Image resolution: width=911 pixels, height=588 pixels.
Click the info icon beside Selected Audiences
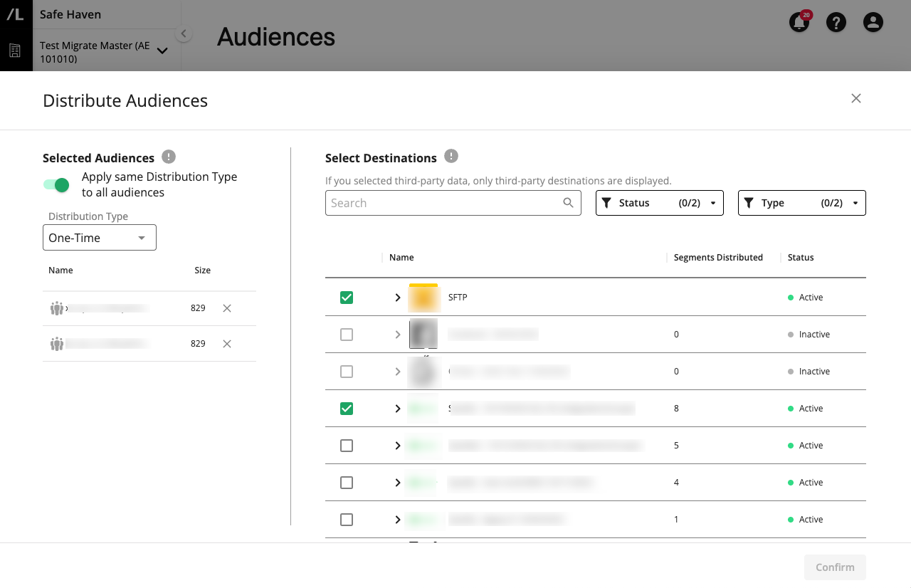(168, 157)
